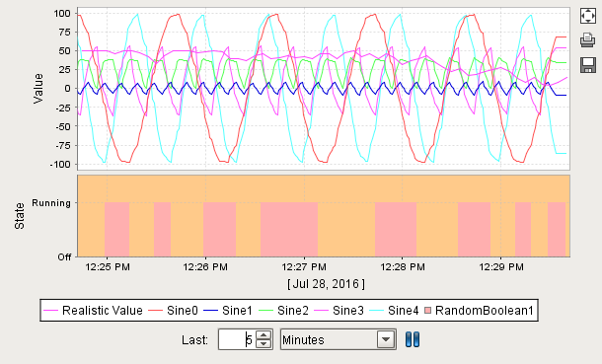Click the 12:28 PM time axis label
This screenshot has height=364, width=602.
pyautogui.click(x=403, y=267)
